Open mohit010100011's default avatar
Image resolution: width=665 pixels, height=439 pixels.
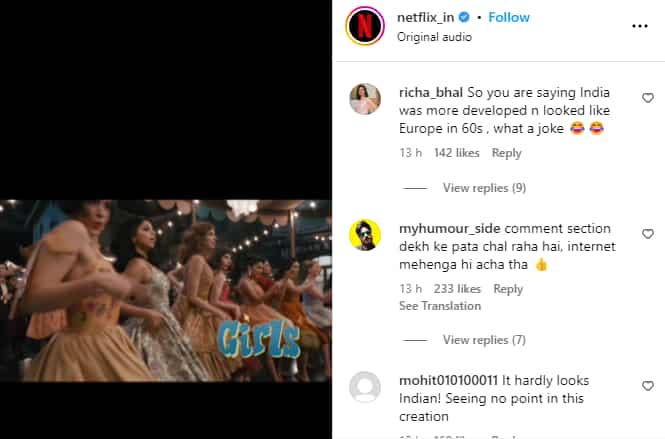pyautogui.click(x=365, y=387)
